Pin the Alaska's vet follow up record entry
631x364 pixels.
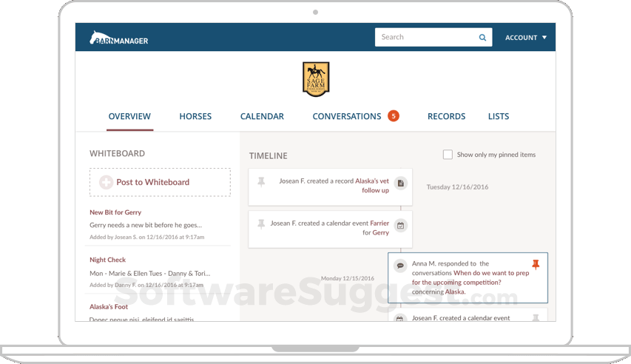click(x=261, y=181)
